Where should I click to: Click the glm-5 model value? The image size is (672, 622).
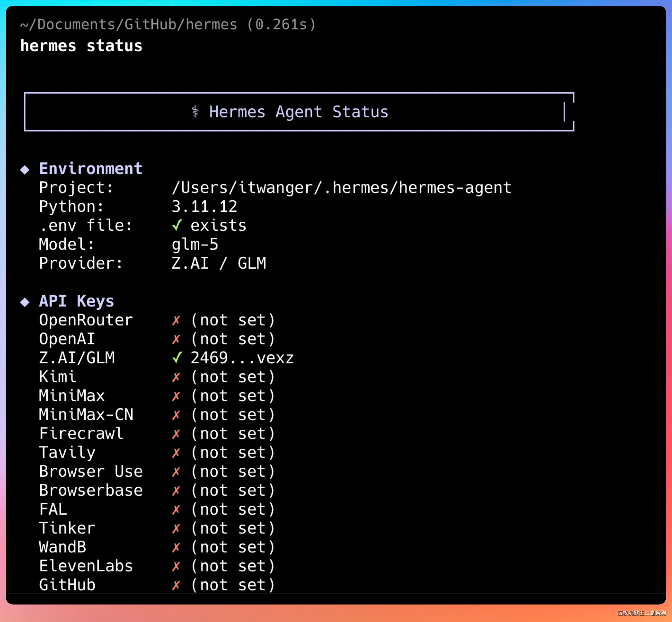pos(195,244)
